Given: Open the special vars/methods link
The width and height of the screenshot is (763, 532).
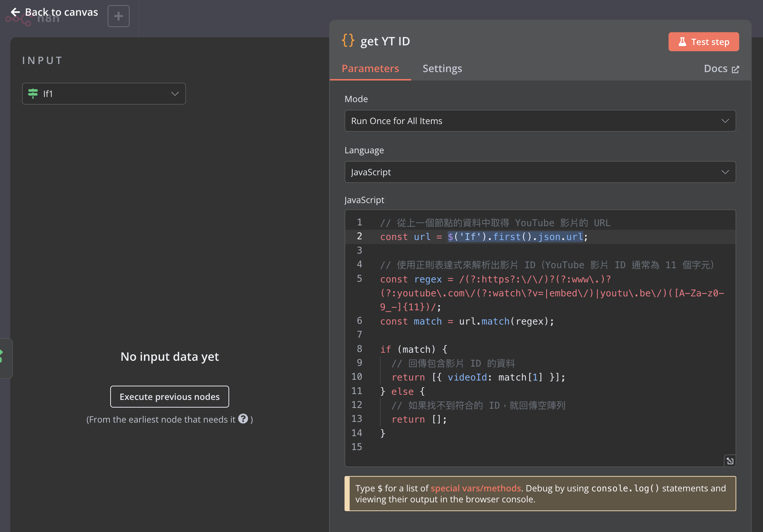Looking at the screenshot, I should click(476, 488).
